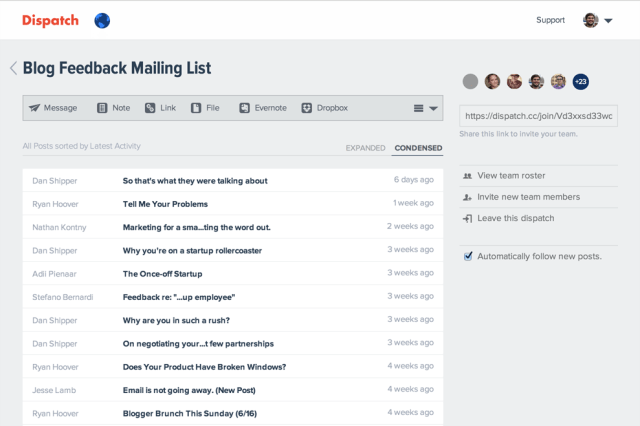
Task: Click the Message paper plane icon
Action: pyautogui.click(x=34, y=108)
